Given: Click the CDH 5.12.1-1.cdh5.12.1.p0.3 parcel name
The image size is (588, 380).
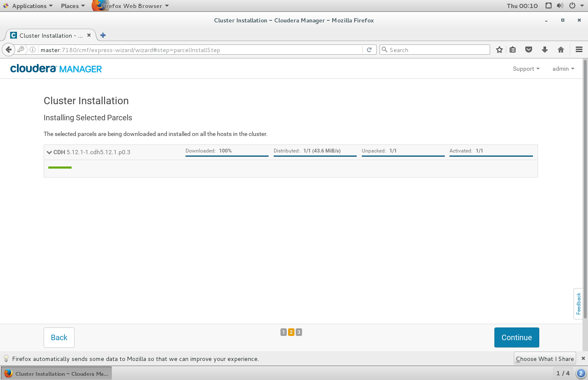Looking at the screenshot, I should 92,152.
